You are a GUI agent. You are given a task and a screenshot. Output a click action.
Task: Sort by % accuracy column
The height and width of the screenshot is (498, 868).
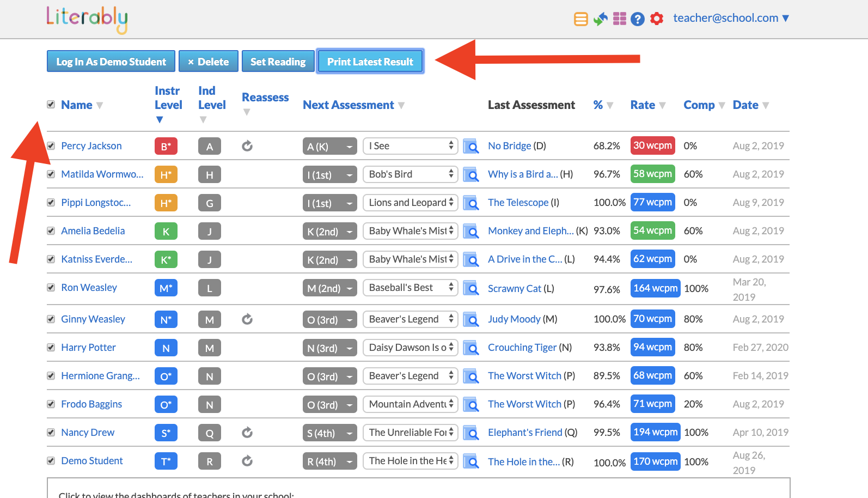(x=603, y=105)
